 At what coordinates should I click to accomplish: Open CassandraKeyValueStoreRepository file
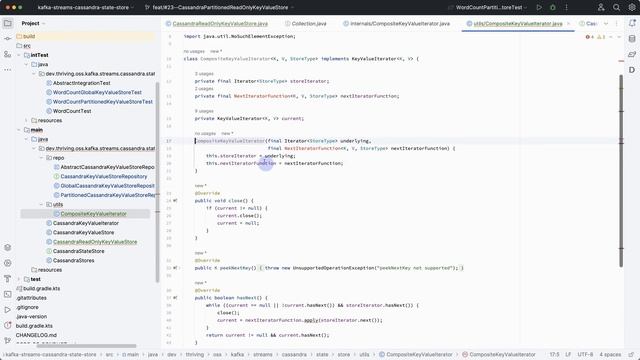(x=104, y=176)
